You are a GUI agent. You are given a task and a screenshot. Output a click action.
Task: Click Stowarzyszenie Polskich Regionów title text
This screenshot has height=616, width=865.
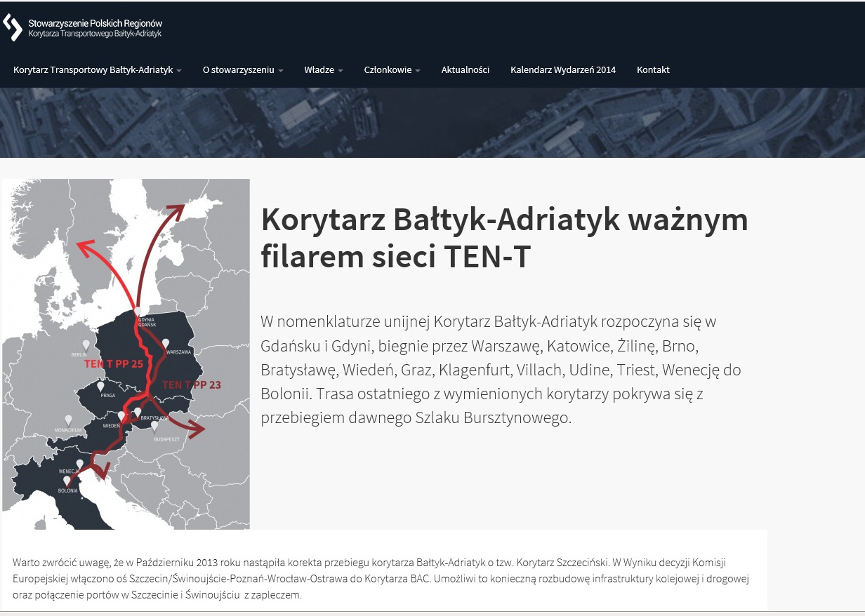[95, 23]
